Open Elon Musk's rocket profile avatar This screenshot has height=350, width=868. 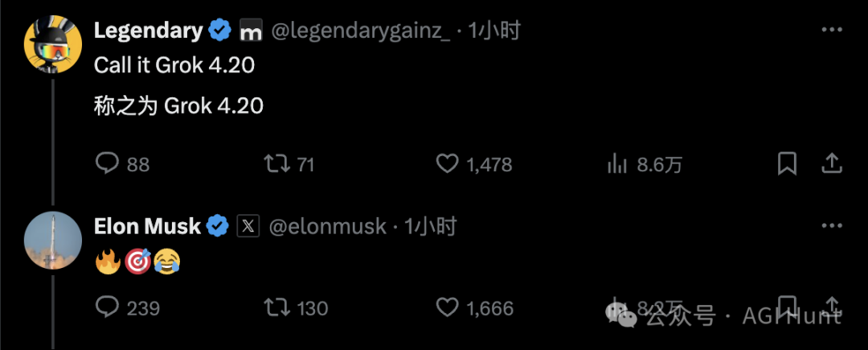[53, 241]
